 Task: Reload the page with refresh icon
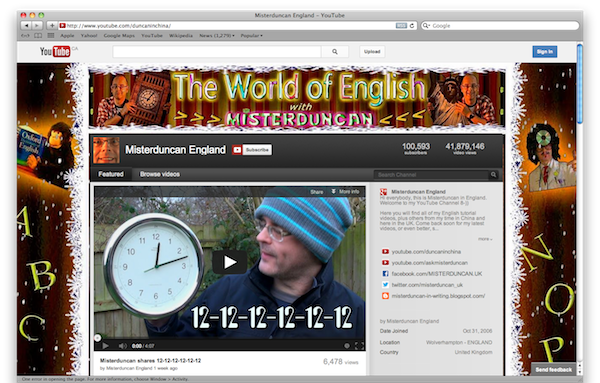coord(412,26)
